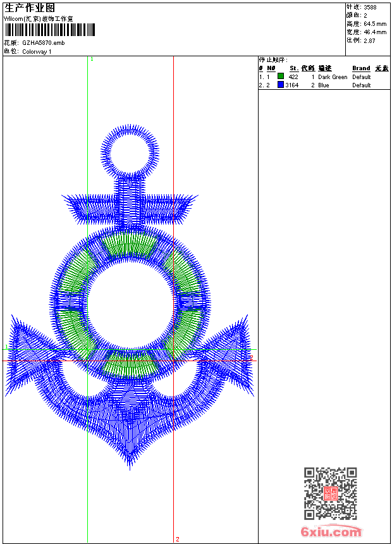This screenshot has width=392, height=544.
Task: Select the Blue stop row description
Action: (x=324, y=85)
